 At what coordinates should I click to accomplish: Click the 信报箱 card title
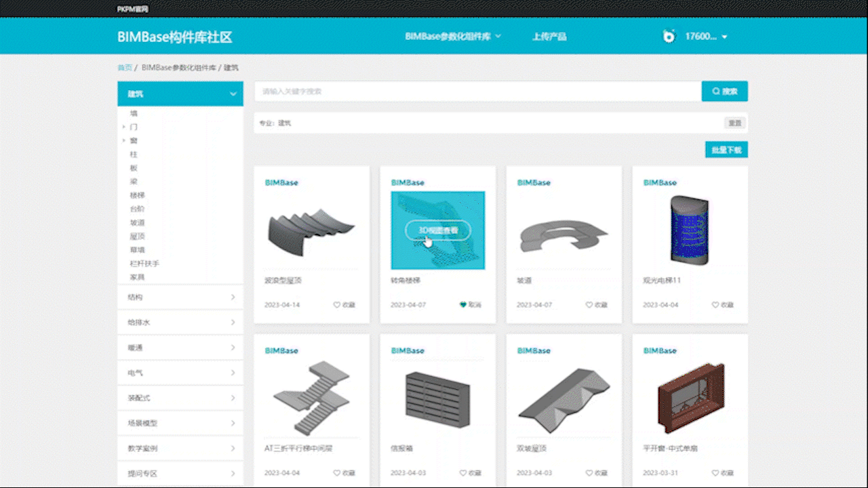point(402,448)
